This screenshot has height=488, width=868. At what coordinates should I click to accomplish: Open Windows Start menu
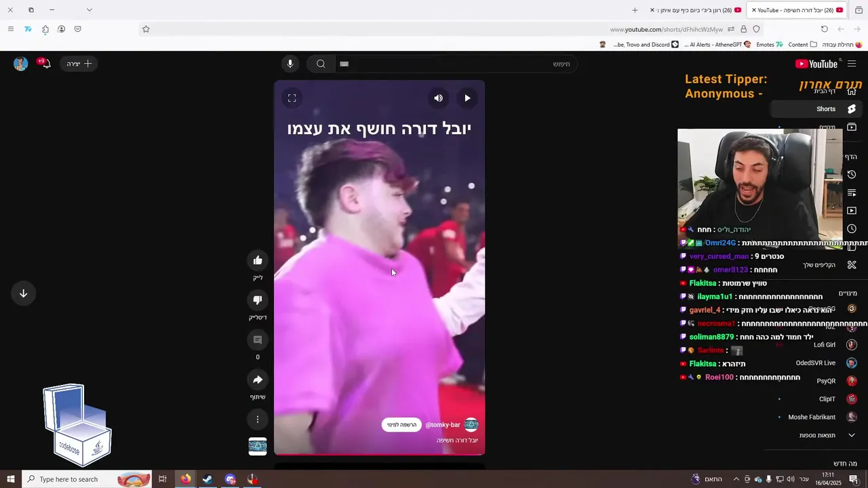tap(11, 479)
